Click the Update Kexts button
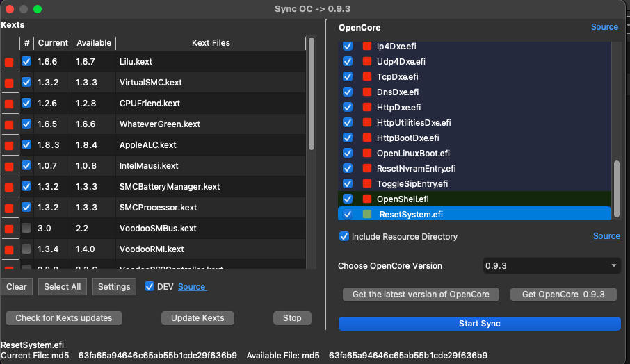 197,318
